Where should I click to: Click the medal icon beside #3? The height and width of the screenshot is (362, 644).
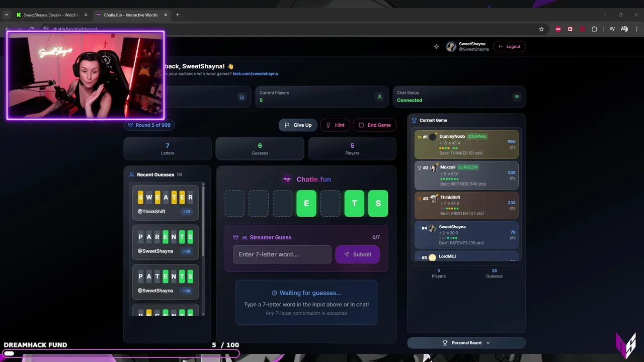(420, 198)
